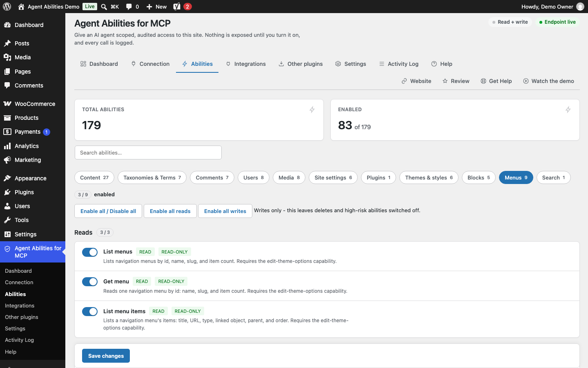
Task: Click Watch the demo link
Action: point(549,81)
